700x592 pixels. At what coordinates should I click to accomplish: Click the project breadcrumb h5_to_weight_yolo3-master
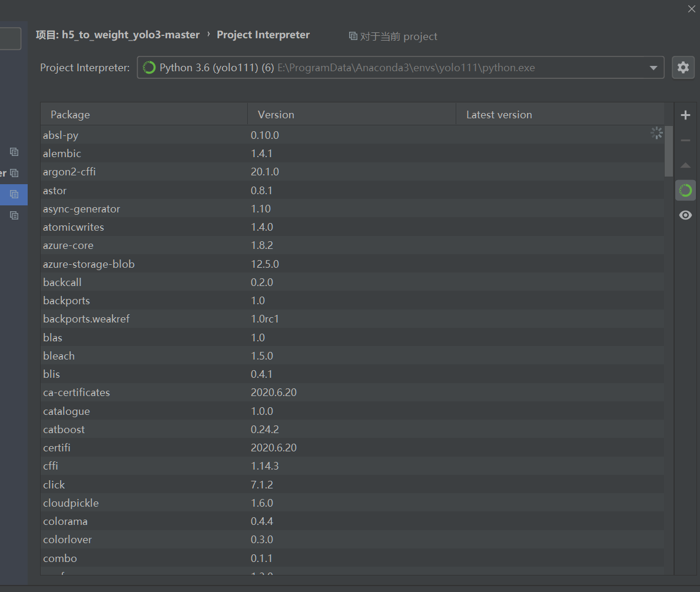pyautogui.click(x=117, y=35)
